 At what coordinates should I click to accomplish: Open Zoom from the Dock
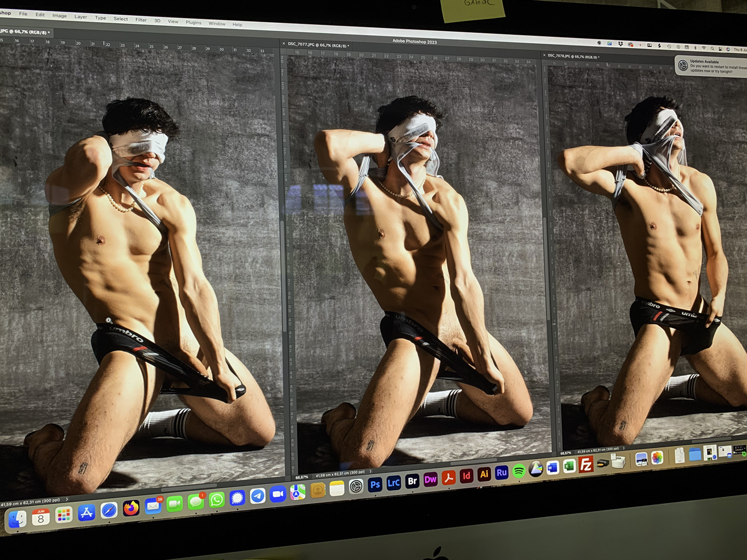pyautogui.click(x=278, y=494)
